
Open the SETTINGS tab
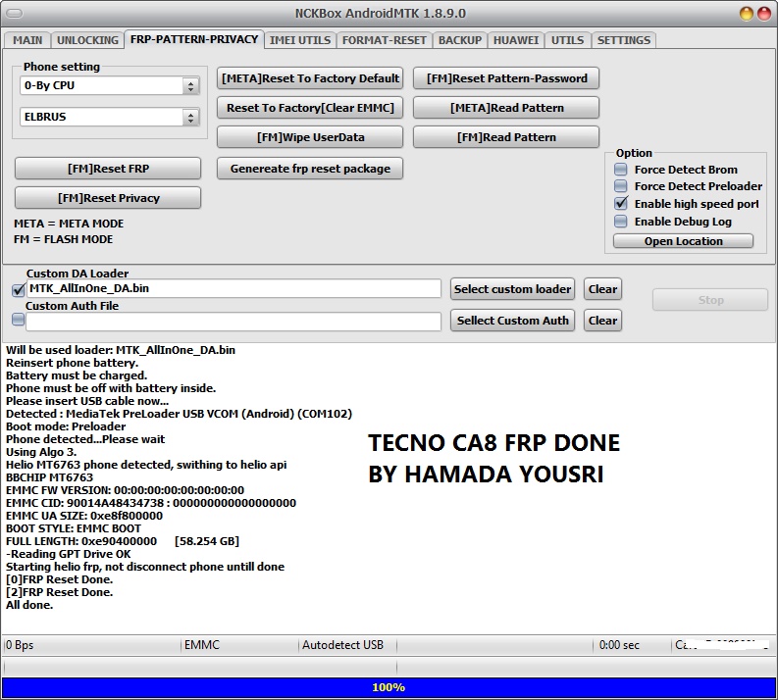tap(624, 40)
